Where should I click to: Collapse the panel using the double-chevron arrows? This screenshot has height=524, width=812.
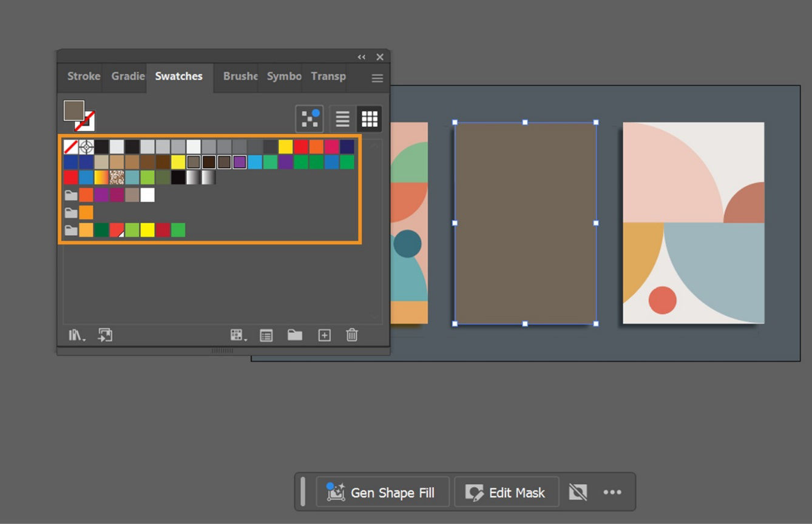pyautogui.click(x=362, y=56)
